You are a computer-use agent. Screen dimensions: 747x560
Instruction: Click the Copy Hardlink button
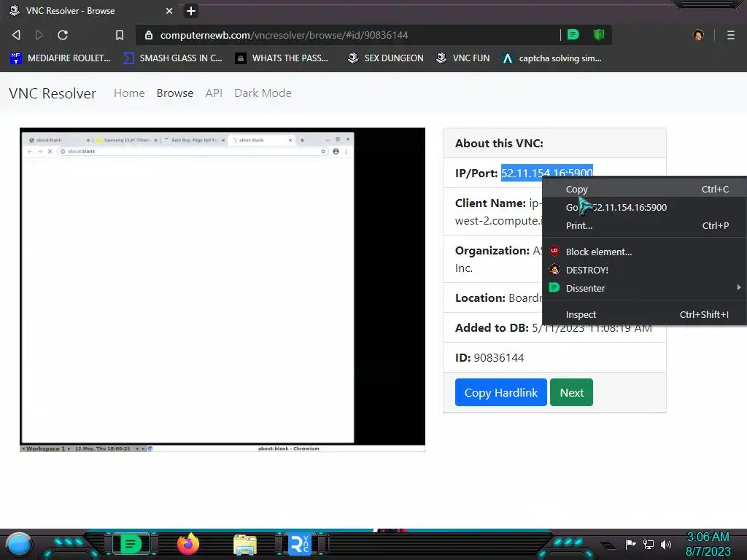(500, 392)
